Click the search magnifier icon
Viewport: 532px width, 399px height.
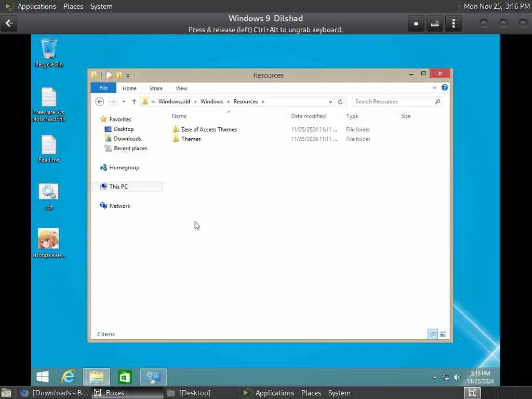click(x=437, y=101)
